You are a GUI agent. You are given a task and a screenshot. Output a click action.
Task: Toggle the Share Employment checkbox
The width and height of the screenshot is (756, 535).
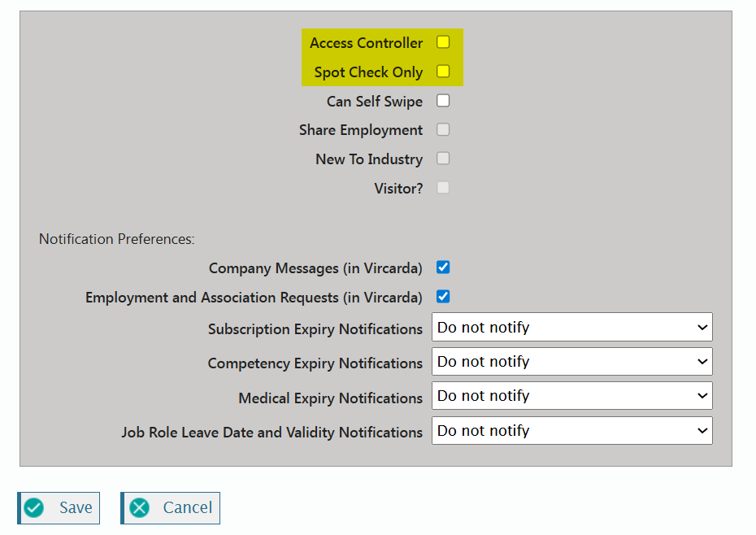tap(443, 130)
